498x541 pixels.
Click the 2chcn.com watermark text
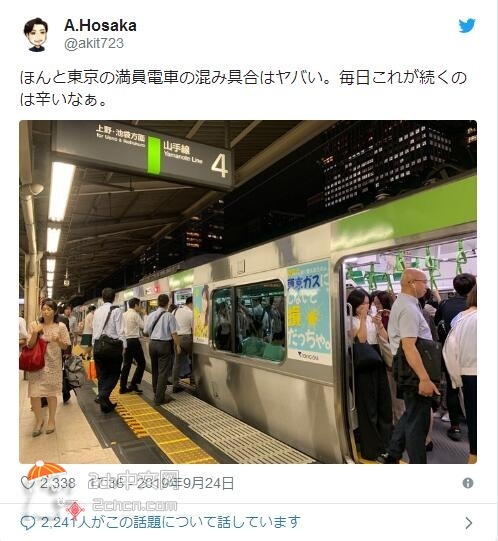pos(135,505)
